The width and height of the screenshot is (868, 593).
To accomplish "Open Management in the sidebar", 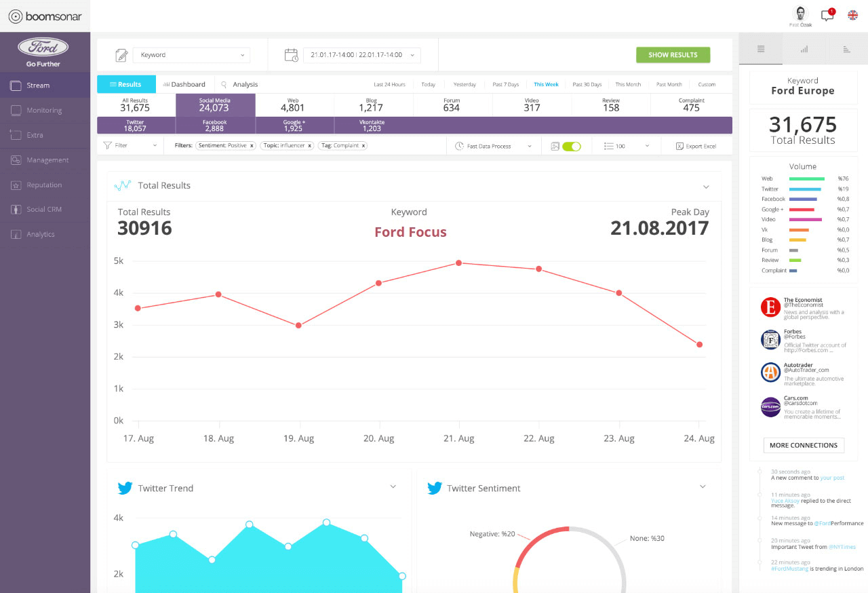I will 45,160.
